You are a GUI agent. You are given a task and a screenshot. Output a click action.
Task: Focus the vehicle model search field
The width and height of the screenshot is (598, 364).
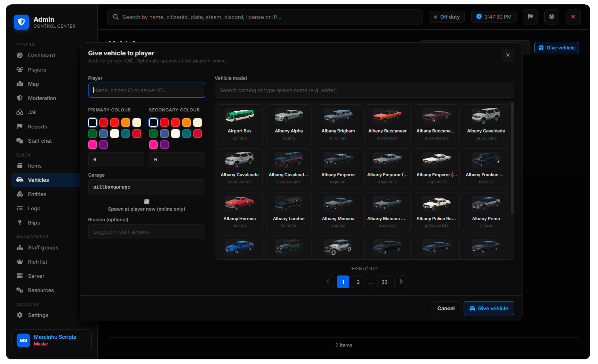pos(364,90)
